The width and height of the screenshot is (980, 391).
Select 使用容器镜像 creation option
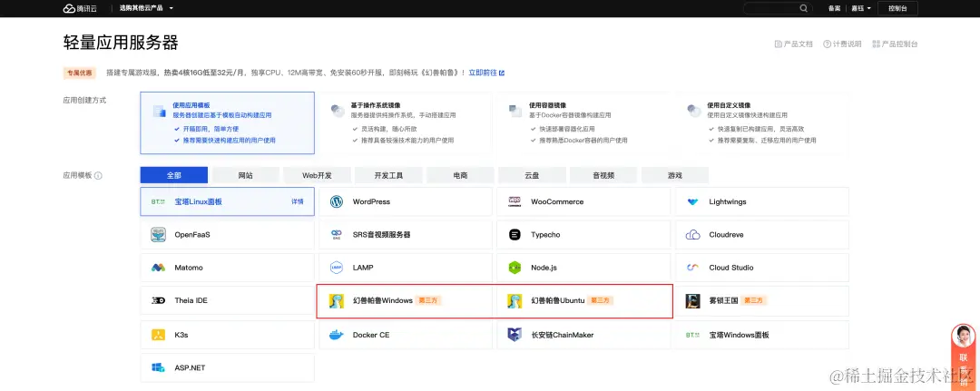(x=583, y=123)
